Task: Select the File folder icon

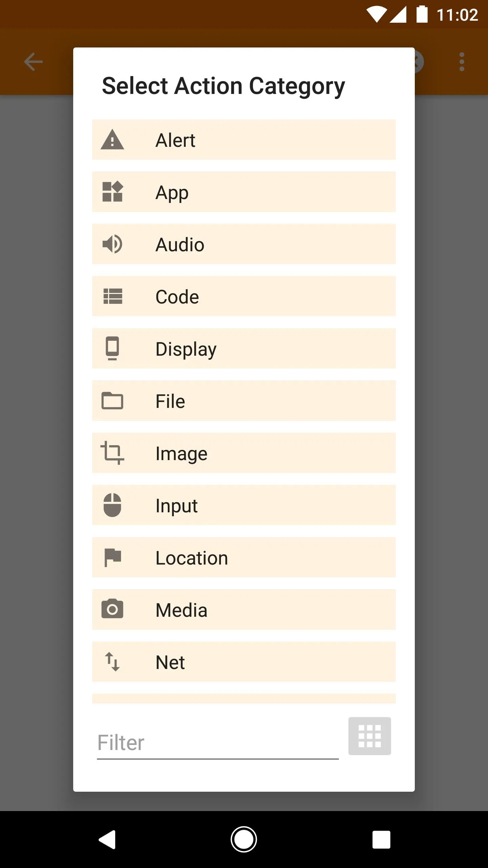Action: pyautogui.click(x=112, y=401)
